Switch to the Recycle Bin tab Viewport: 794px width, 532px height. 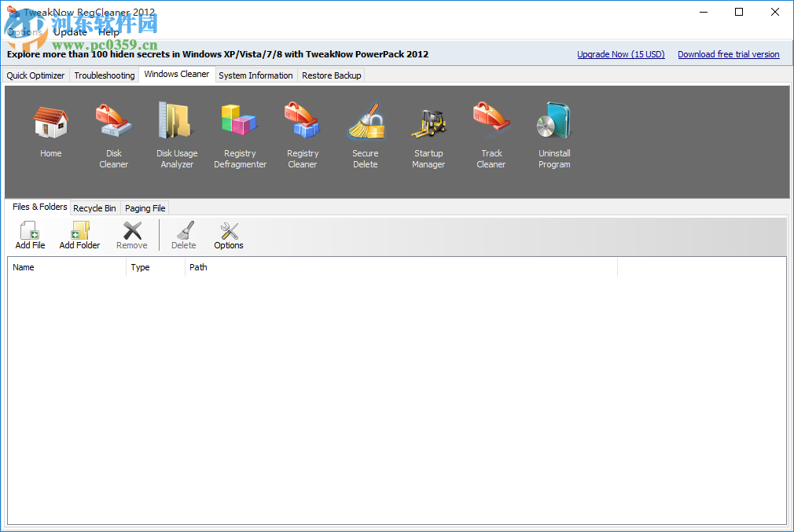tap(94, 207)
